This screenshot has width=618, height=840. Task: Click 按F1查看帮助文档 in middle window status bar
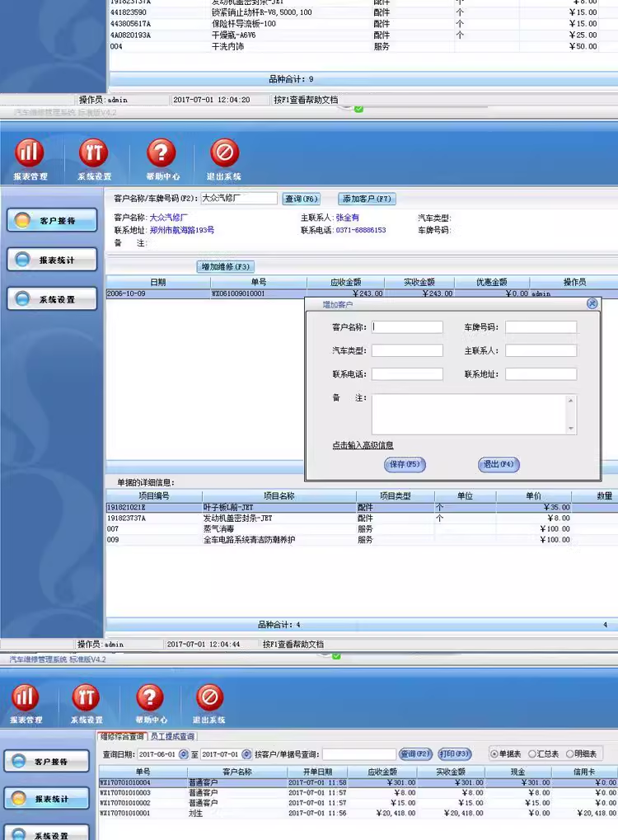[x=293, y=644]
